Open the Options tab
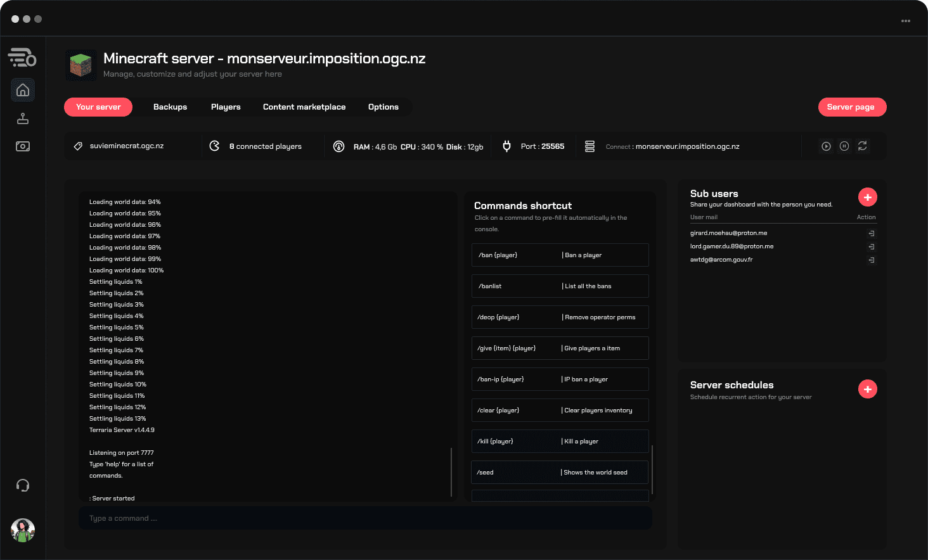The image size is (928, 560). point(383,107)
